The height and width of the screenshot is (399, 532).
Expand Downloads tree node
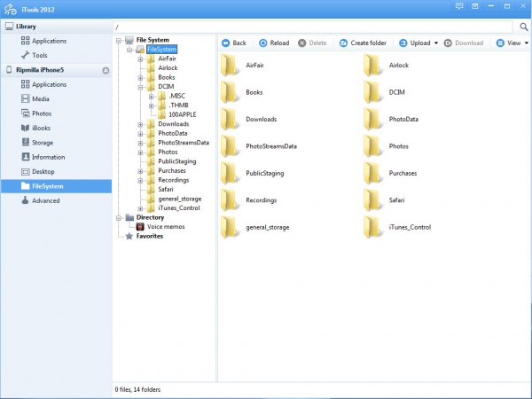coord(140,124)
